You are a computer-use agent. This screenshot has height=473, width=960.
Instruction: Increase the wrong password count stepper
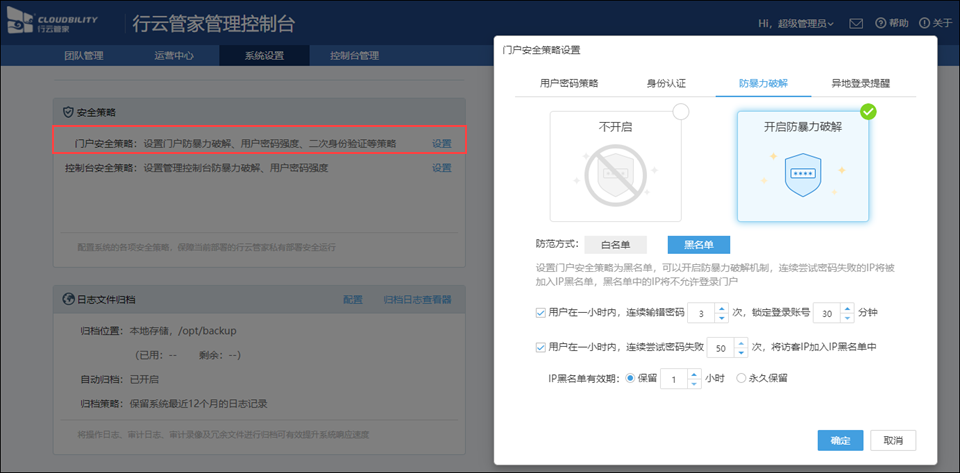[x=723, y=308]
